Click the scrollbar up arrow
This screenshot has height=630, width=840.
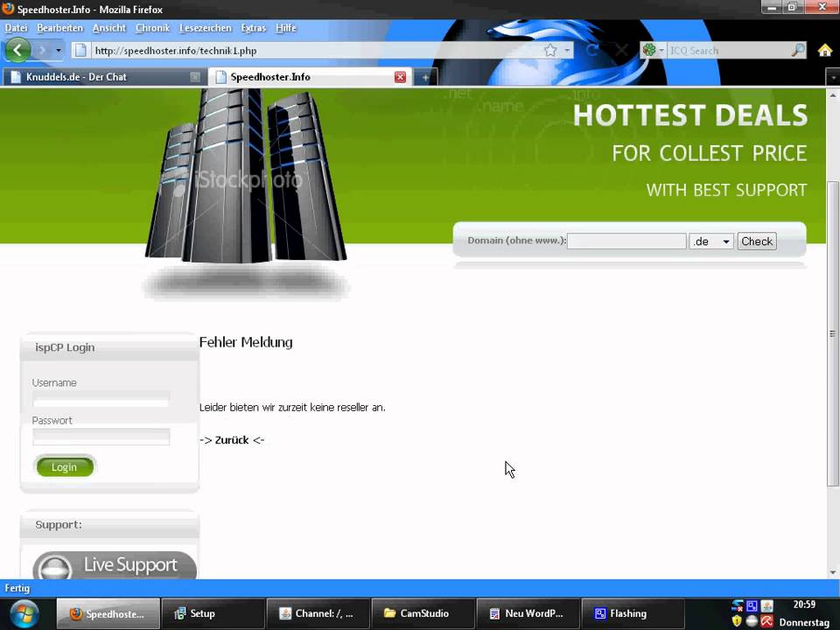click(x=833, y=95)
